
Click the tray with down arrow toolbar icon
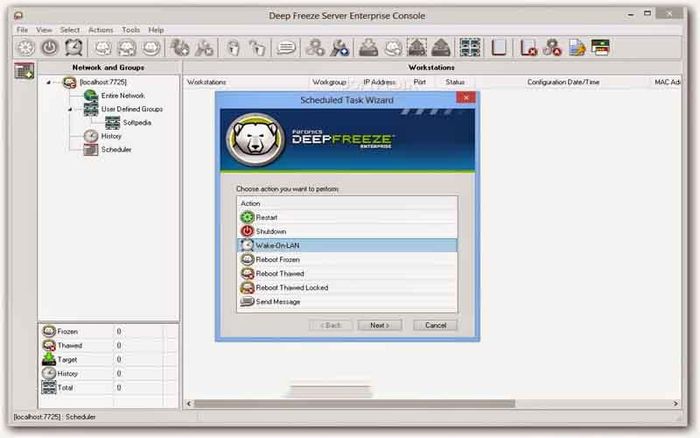(368, 48)
